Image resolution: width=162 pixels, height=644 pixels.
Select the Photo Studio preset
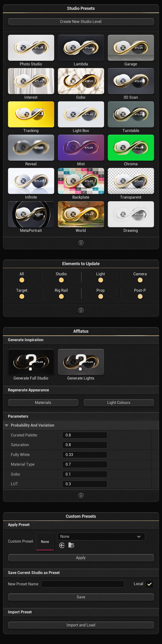point(31,48)
